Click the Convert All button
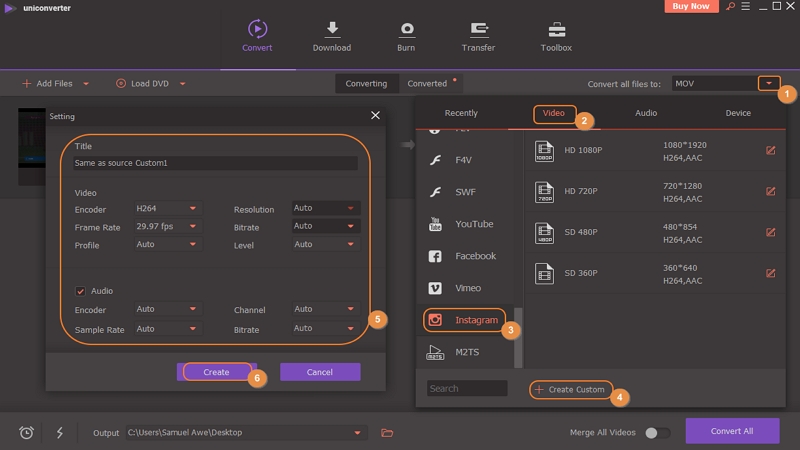Screen dimensions: 800x450 [x=732, y=431]
